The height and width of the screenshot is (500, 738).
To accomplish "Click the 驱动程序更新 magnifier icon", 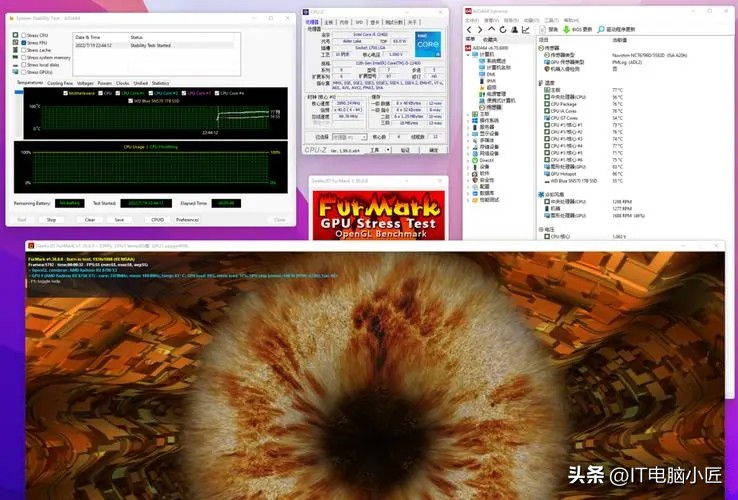I will click(601, 29).
